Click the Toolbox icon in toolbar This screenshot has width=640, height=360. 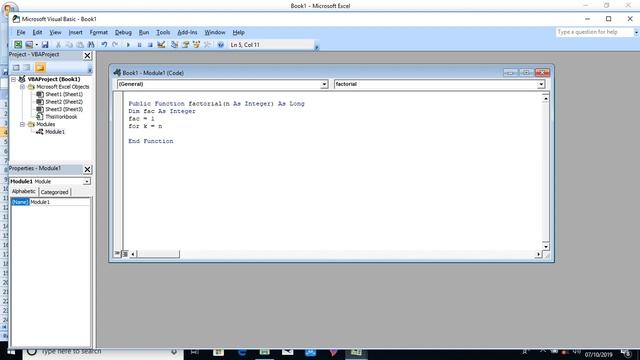tap(207, 44)
